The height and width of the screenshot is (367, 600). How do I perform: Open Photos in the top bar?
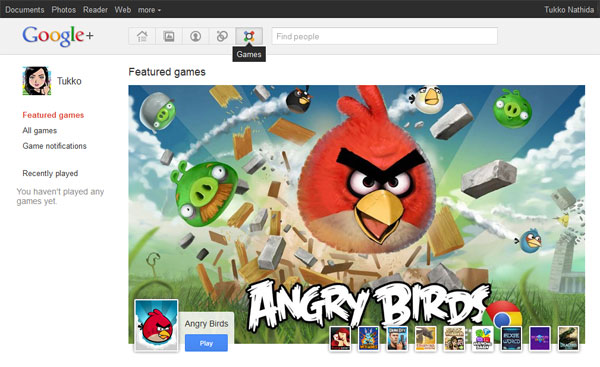64,10
